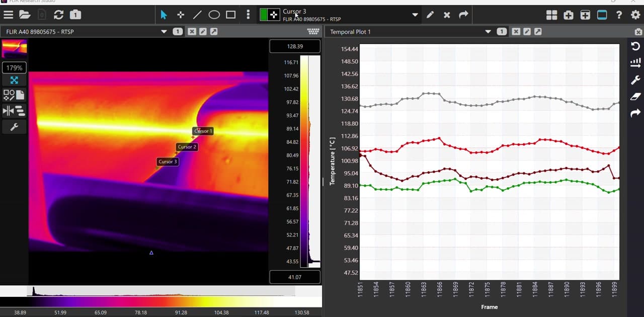Select the ellipse ROI drawing tool
Image resolution: width=644 pixels, height=317 pixels.
click(x=214, y=15)
